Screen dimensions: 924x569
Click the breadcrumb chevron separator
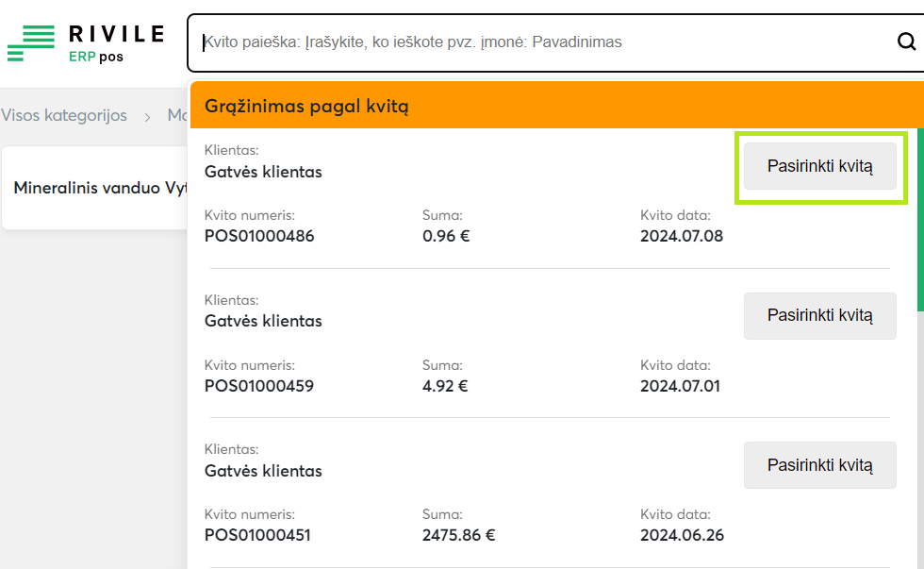147,116
